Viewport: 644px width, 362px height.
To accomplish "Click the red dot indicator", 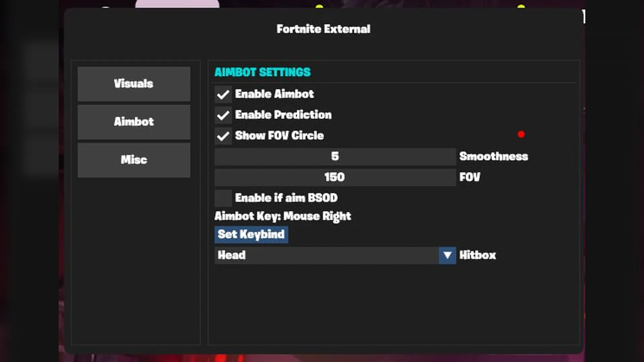I will click(521, 134).
